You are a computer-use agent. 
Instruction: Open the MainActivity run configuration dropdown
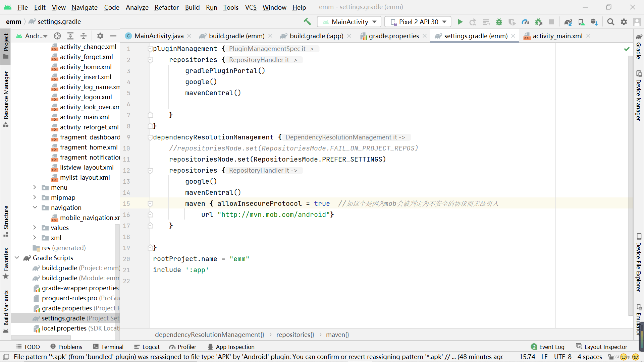pos(349,22)
